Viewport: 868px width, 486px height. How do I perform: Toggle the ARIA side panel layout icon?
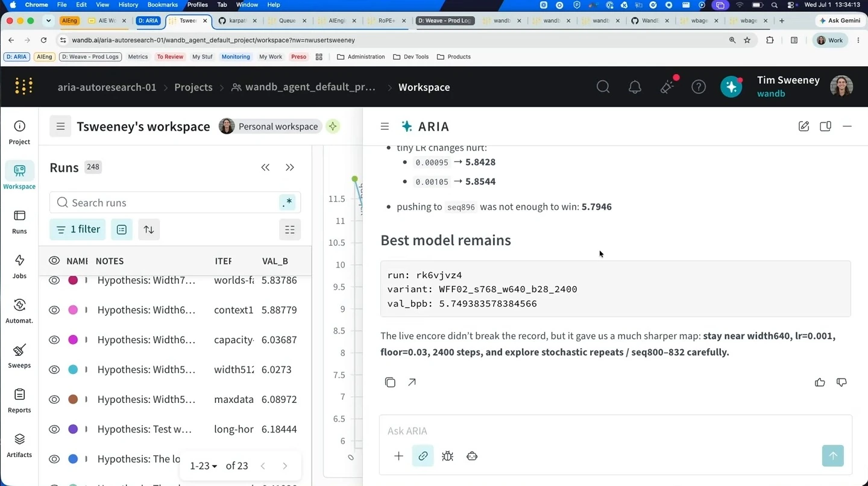tap(825, 126)
